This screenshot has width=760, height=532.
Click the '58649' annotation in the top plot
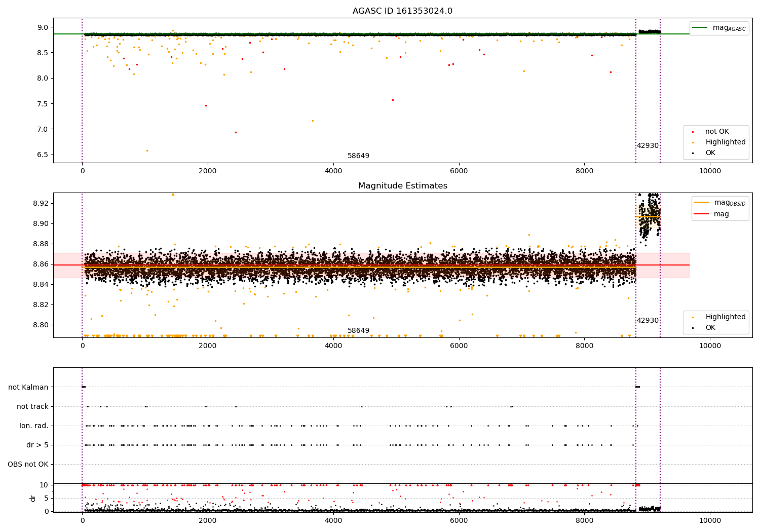[358, 156]
